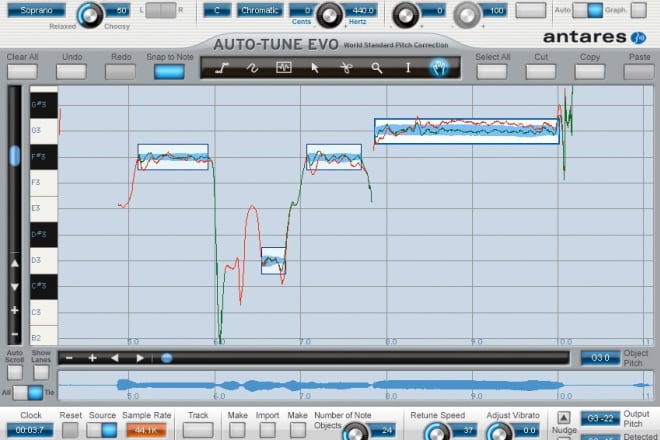Select the Curve drawing tool

point(252,68)
